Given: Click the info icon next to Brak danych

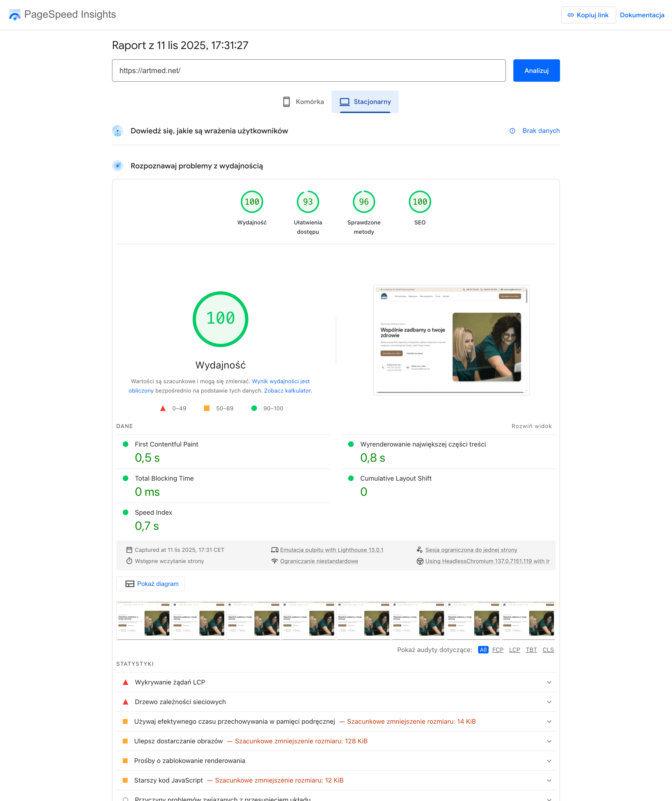Looking at the screenshot, I should pyautogui.click(x=512, y=131).
